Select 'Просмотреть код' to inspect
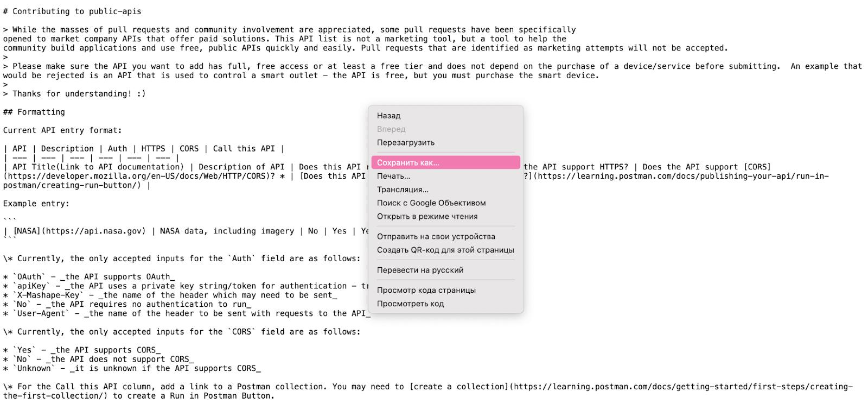The image size is (868, 410). click(410, 304)
